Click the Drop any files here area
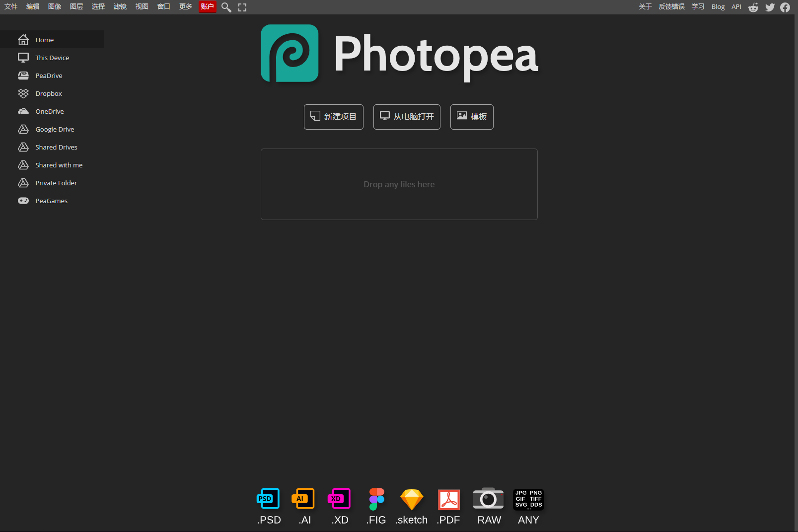This screenshot has width=798, height=532. pos(399,184)
